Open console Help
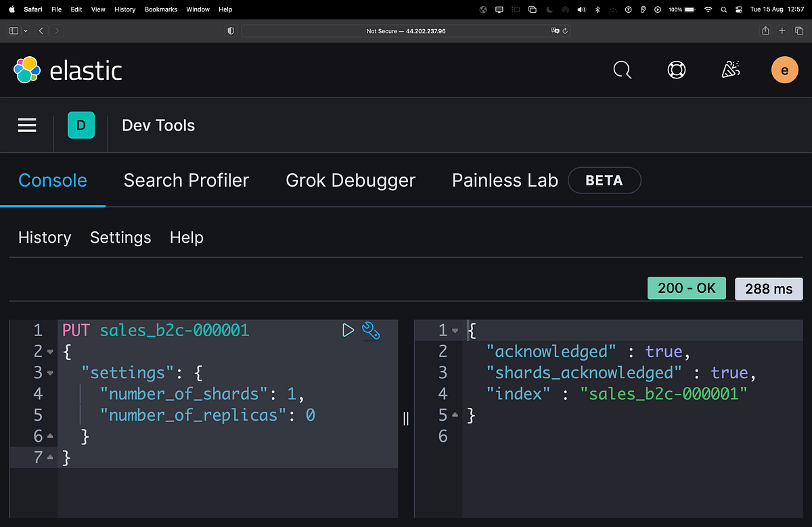 tap(187, 237)
